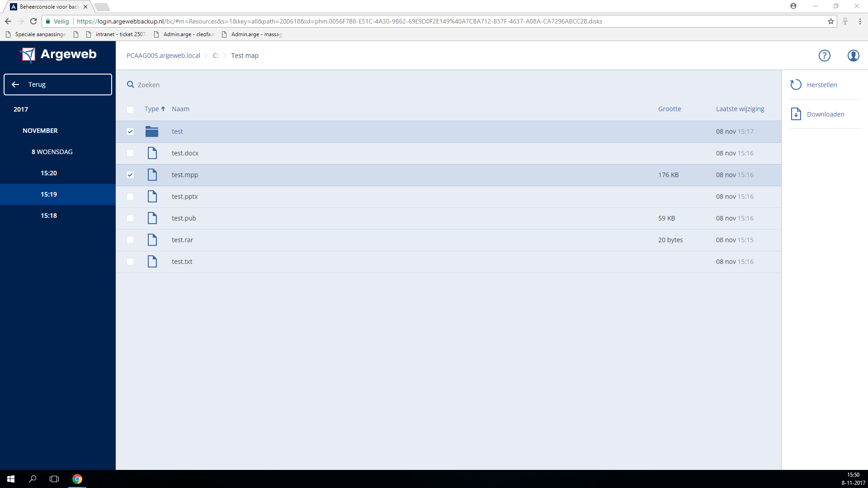Click the test.mpp file icon
Viewport: 868px width, 488px height.
coord(152,175)
